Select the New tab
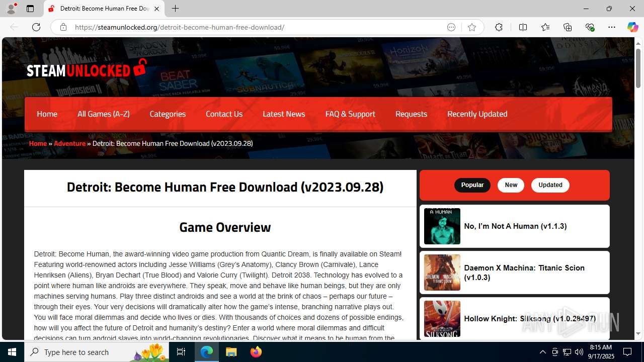644x362 pixels. [x=511, y=185]
